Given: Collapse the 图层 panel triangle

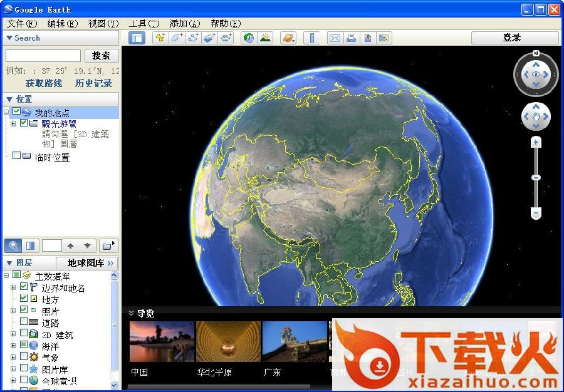Looking at the screenshot, I should (9, 263).
